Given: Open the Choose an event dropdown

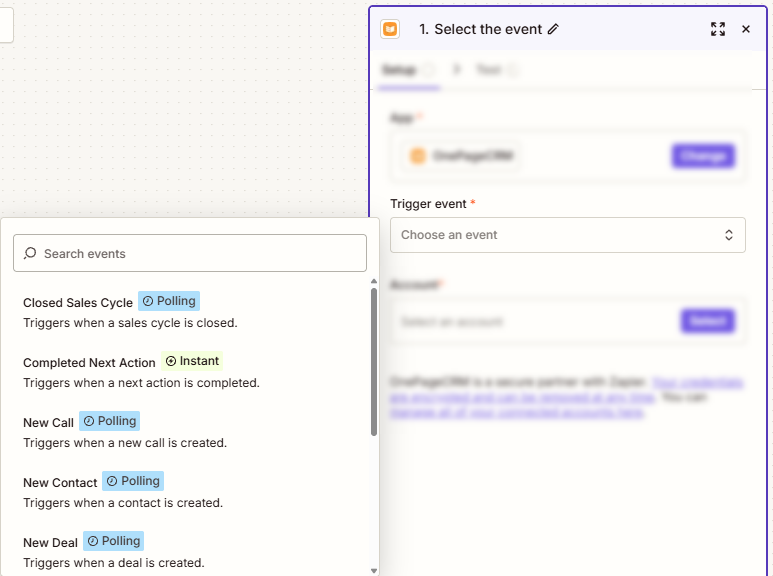Looking at the screenshot, I should pos(567,235).
